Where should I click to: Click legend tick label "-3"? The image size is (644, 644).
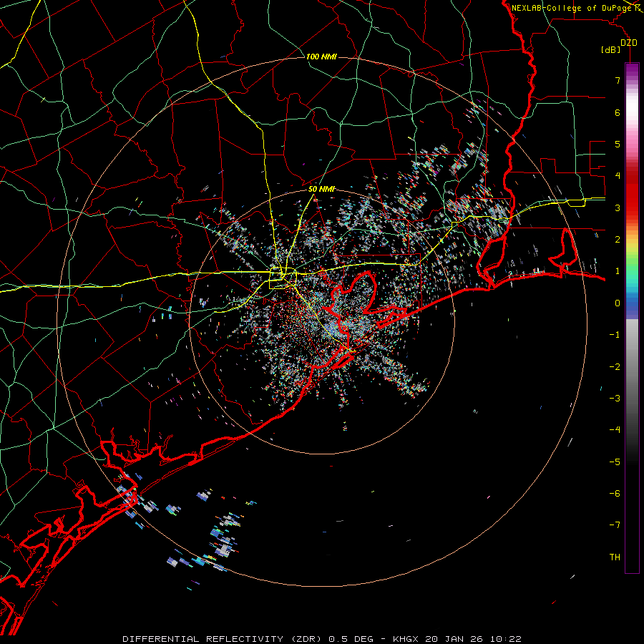[x=615, y=399]
